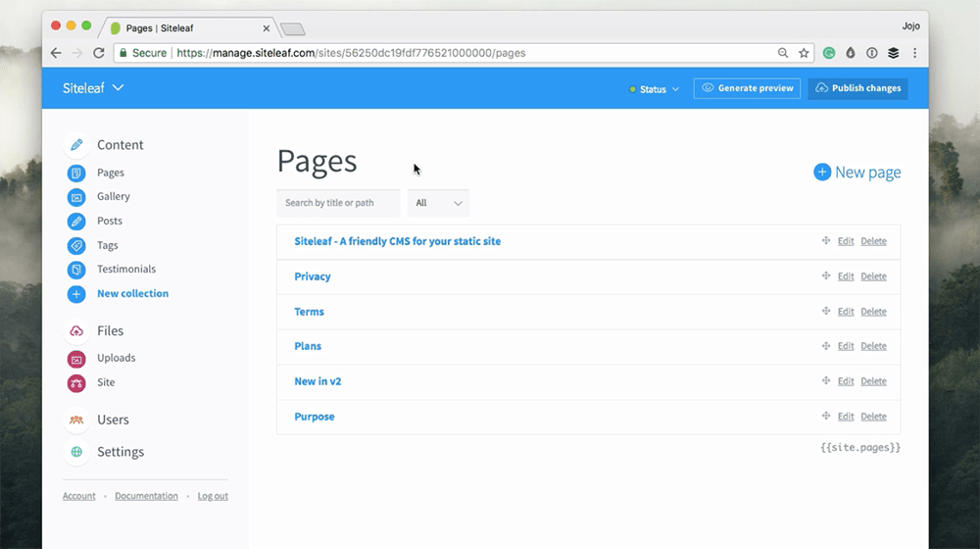
Task: Click the Tags icon in the sidebar
Action: (x=76, y=246)
